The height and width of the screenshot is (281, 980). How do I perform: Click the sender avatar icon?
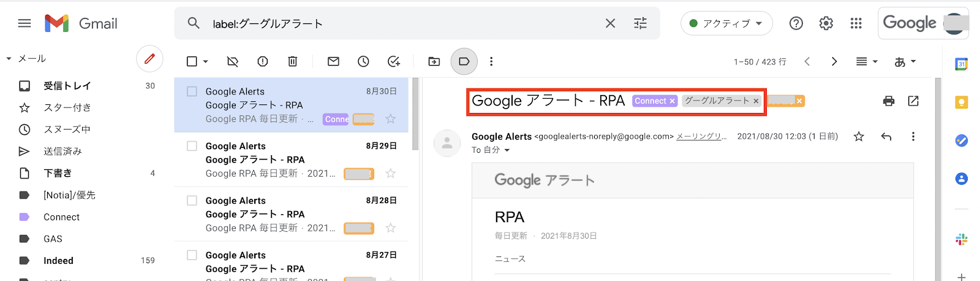click(447, 143)
